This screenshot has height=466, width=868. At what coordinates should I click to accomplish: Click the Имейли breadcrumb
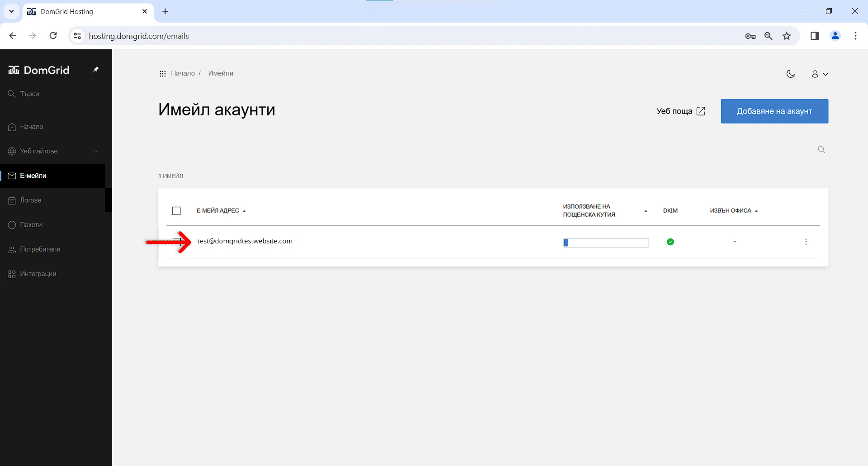(221, 73)
